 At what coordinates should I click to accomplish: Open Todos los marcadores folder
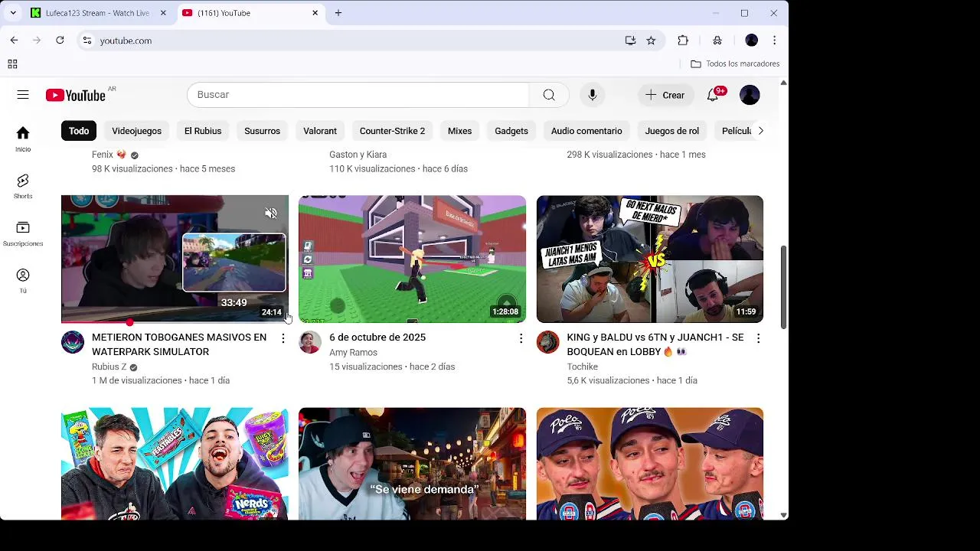[735, 64]
